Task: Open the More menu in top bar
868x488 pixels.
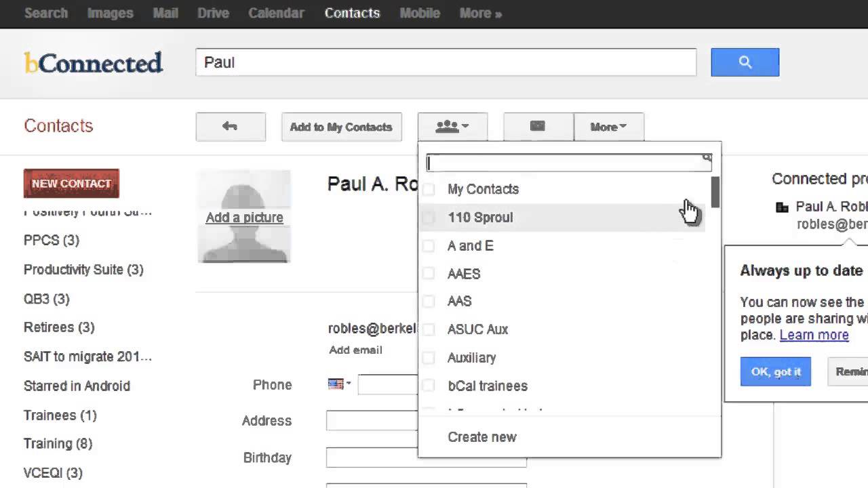Action: point(480,14)
